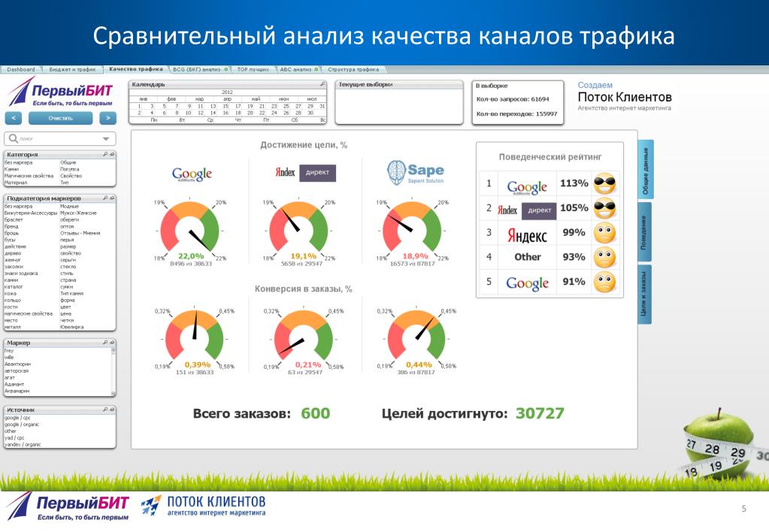Select 'Камни' in Категория list

[x=11, y=169]
